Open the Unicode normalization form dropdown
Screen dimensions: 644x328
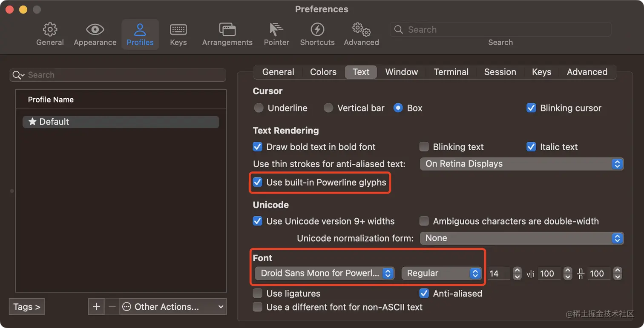522,238
